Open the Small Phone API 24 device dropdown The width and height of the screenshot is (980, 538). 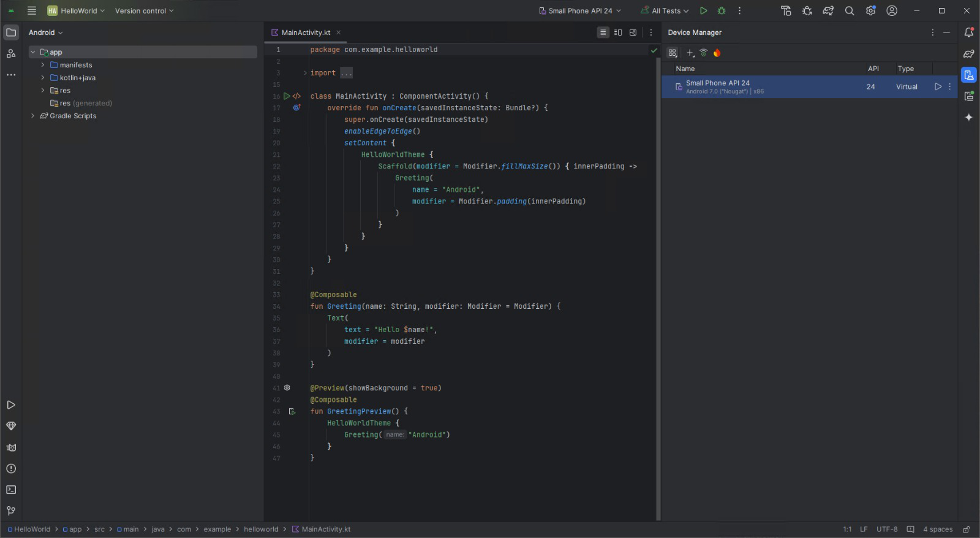pyautogui.click(x=580, y=10)
